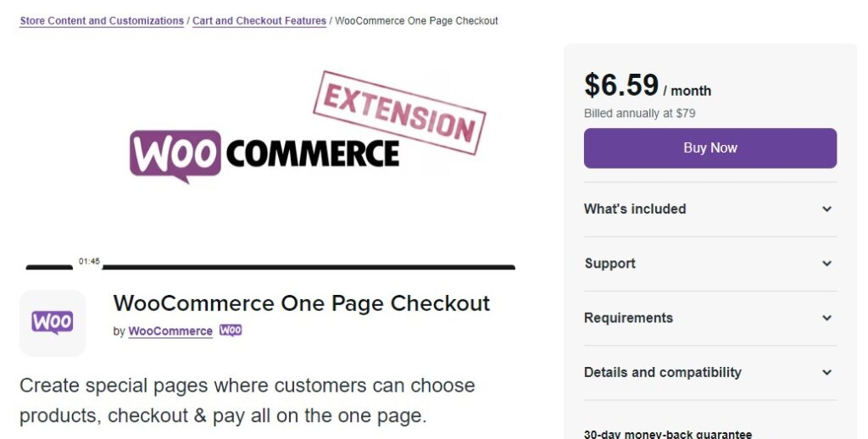This screenshot has width=868, height=439.
Task: Click the red EXTENSION stamp graphic
Action: 399,113
